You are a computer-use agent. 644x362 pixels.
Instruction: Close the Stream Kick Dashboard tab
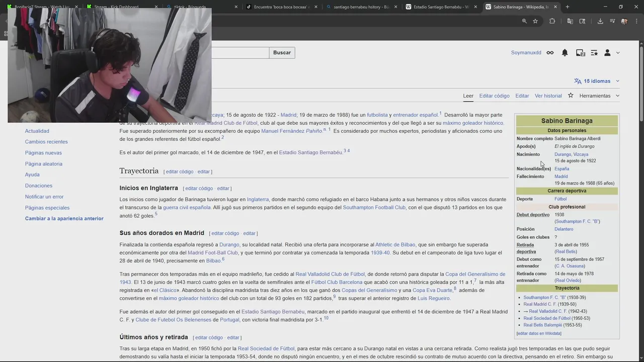tap(156, 7)
